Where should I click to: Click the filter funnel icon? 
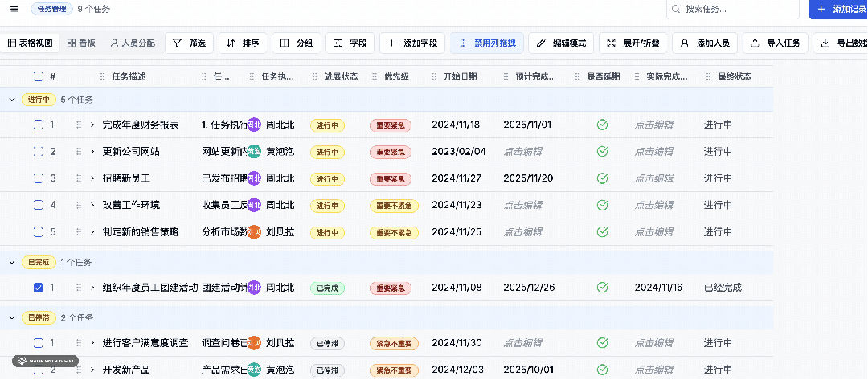177,43
